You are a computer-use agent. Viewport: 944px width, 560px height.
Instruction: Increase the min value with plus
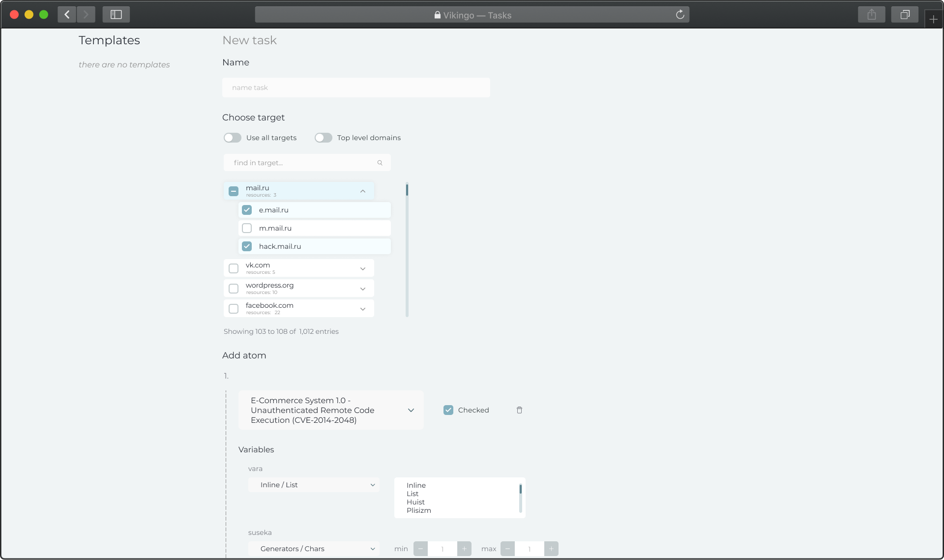464,549
